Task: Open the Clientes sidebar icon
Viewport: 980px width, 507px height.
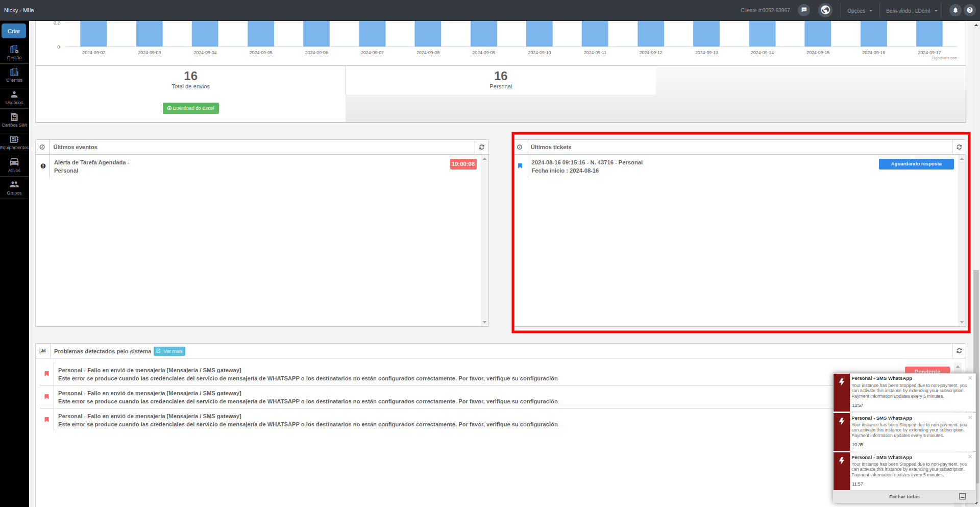Action: click(14, 75)
